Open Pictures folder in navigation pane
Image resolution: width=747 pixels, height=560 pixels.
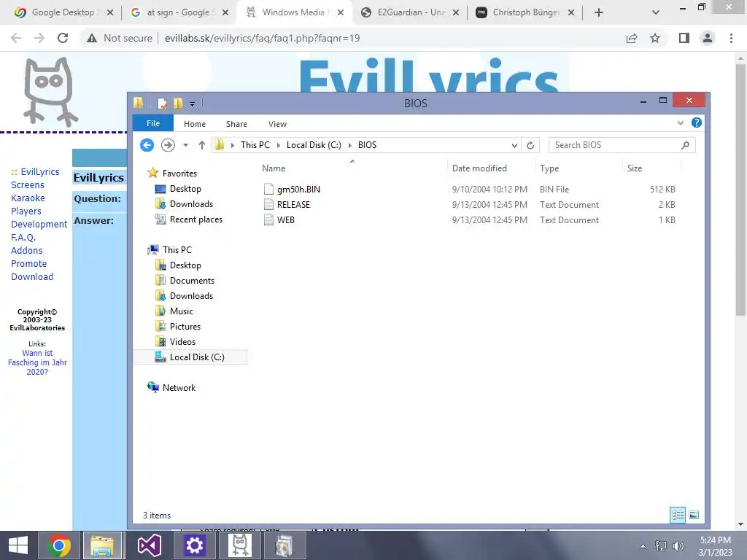pyautogui.click(x=185, y=326)
